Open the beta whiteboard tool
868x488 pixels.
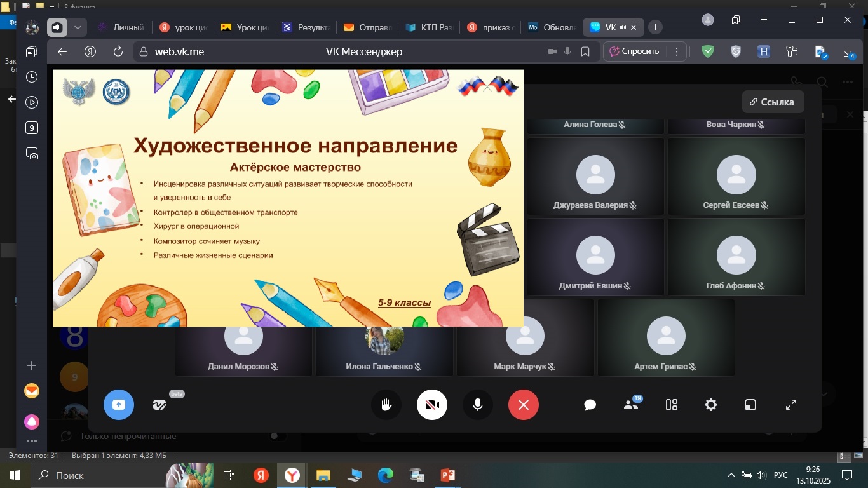coord(159,405)
